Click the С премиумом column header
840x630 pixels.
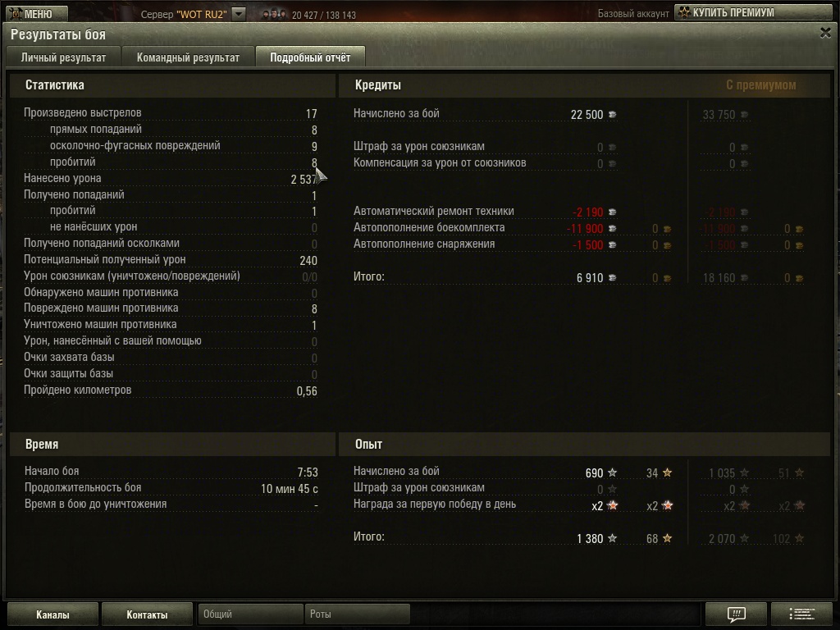coord(760,85)
